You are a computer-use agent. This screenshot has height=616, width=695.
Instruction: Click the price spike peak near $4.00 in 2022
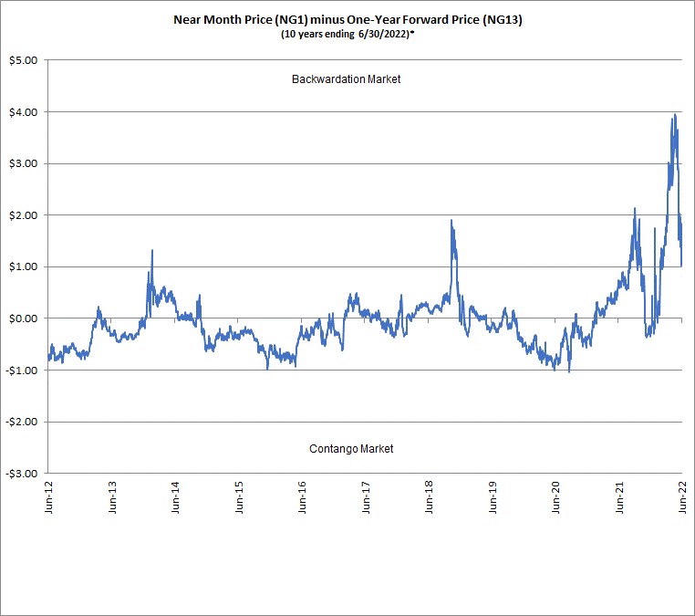[675, 115]
